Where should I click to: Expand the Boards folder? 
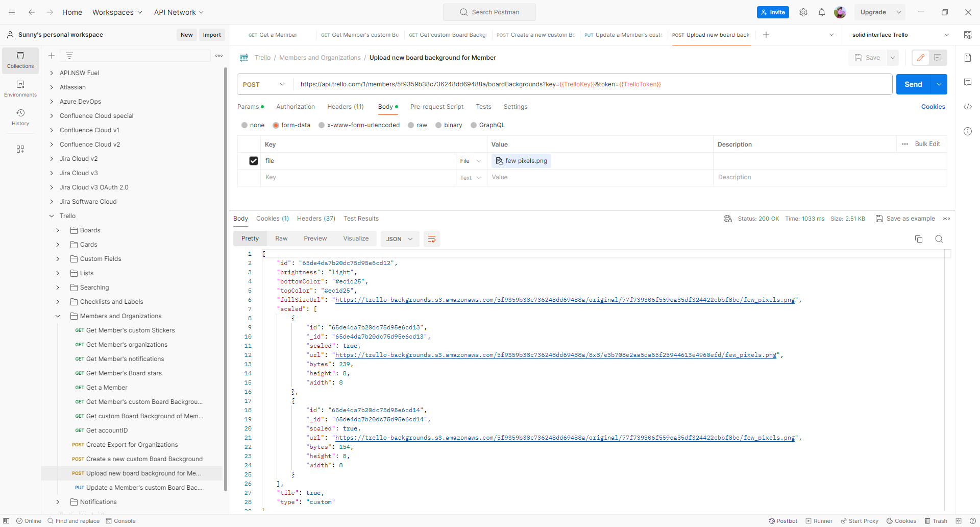coord(58,230)
